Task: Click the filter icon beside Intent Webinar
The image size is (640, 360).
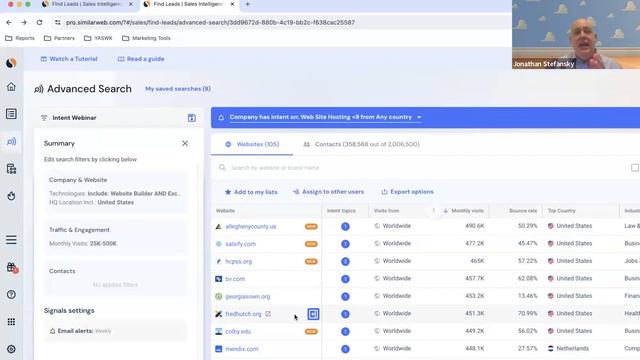Action: point(44,118)
